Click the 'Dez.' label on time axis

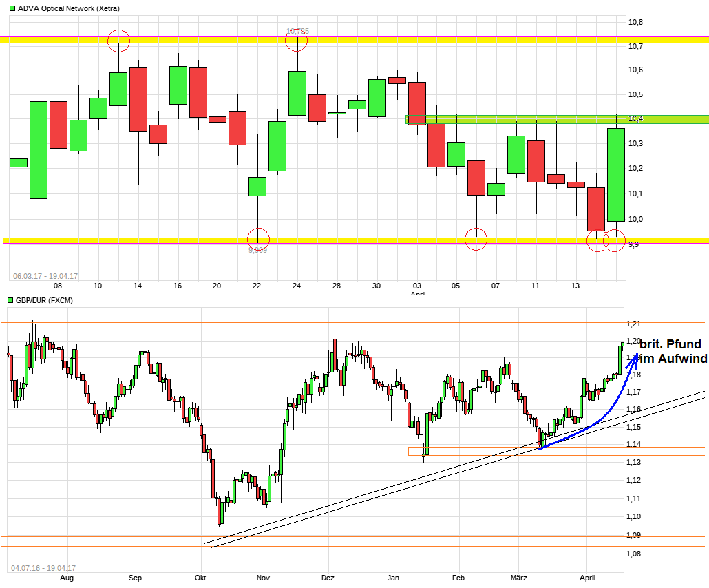click(x=328, y=578)
